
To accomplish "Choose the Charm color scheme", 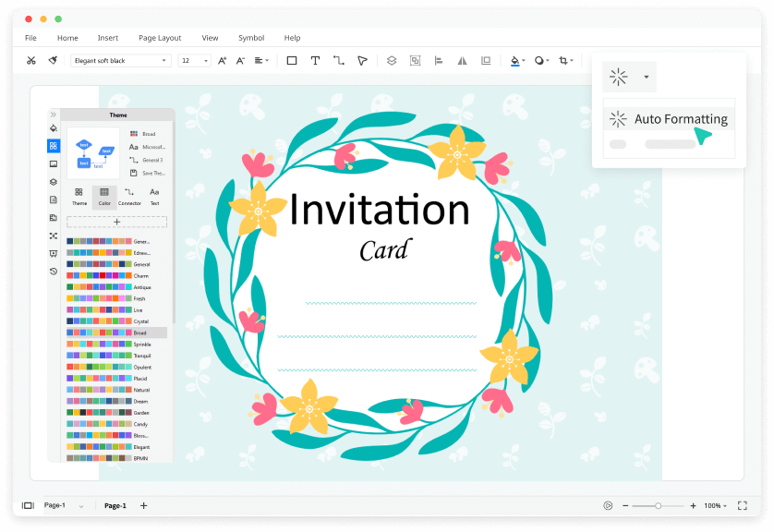I will 108,276.
